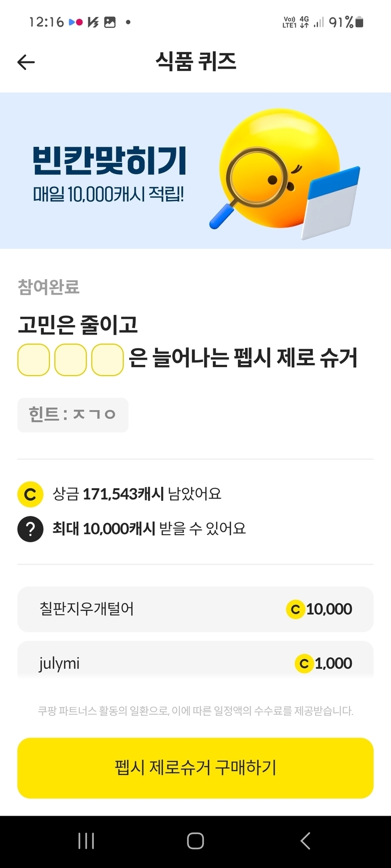
Task: Tap the 힌트 ㅈㄱㅇ hint chip
Action: tap(73, 415)
